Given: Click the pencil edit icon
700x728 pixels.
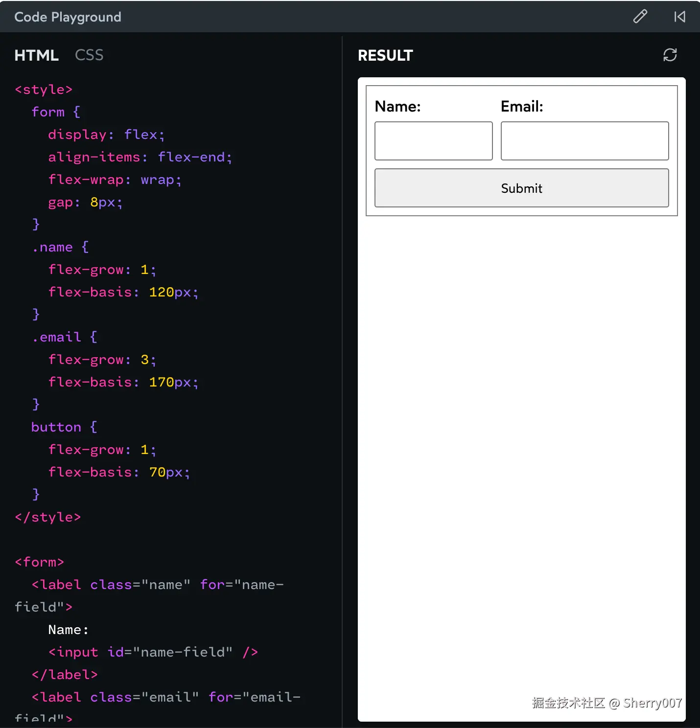Looking at the screenshot, I should [640, 17].
